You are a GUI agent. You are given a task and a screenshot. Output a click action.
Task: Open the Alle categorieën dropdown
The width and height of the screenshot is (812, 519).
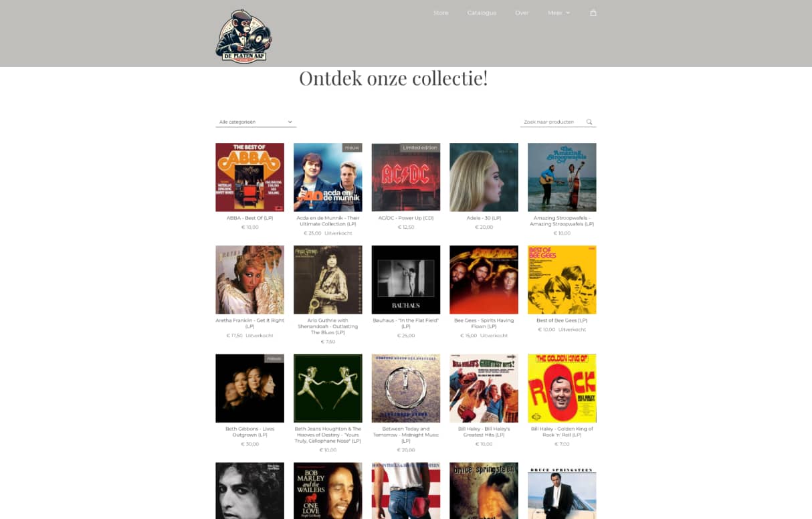click(256, 122)
